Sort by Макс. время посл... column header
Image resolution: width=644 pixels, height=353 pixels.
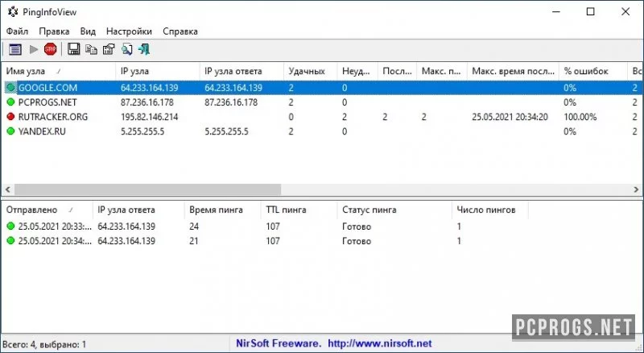click(513, 71)
